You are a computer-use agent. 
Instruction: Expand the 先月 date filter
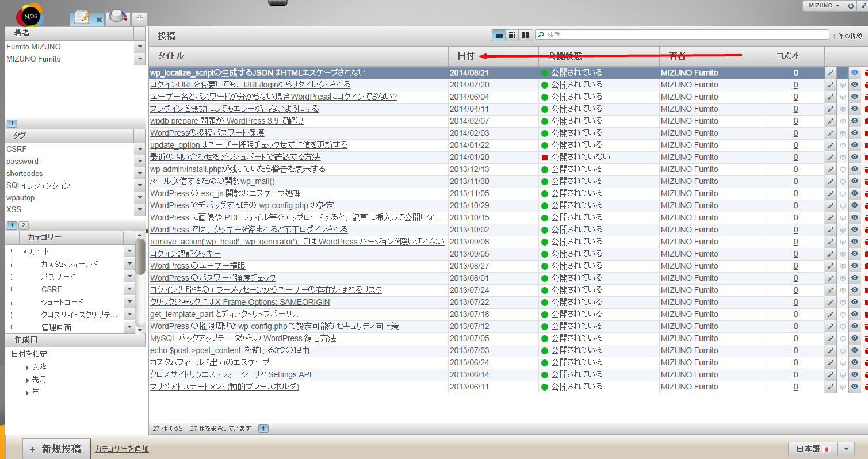tap(28, 380)
